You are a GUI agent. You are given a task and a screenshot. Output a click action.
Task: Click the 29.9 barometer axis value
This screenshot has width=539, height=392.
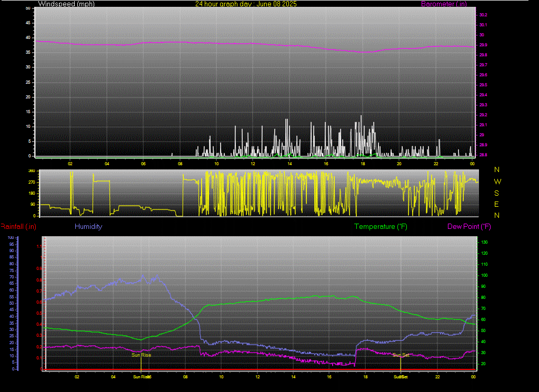(x=483, y=45)
